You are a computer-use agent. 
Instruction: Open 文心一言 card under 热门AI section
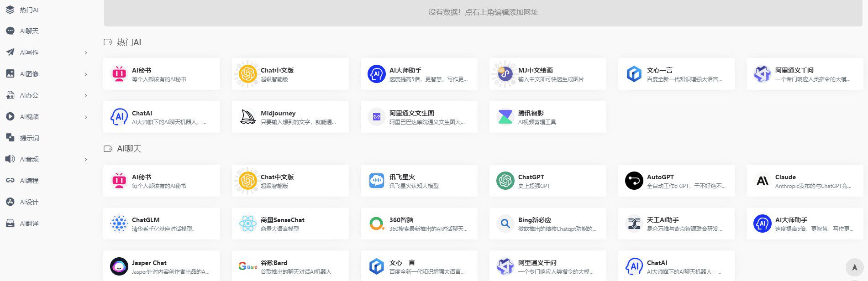coord(677,74)
